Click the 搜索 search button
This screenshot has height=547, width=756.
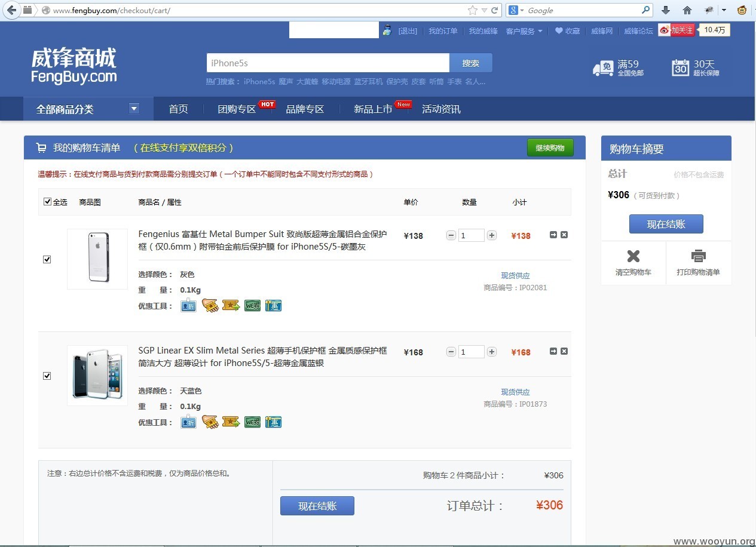pos(471,63)
